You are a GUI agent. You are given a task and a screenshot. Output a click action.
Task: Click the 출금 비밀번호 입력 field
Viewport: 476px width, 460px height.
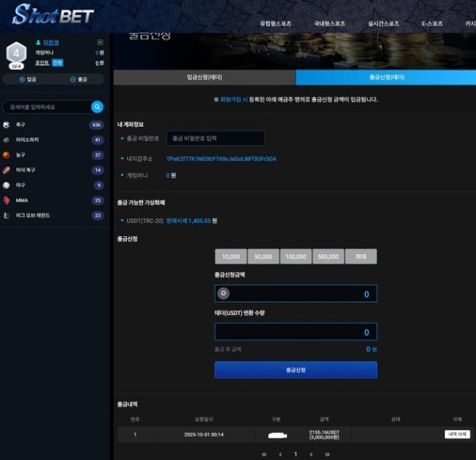click(x=215, y=139)
